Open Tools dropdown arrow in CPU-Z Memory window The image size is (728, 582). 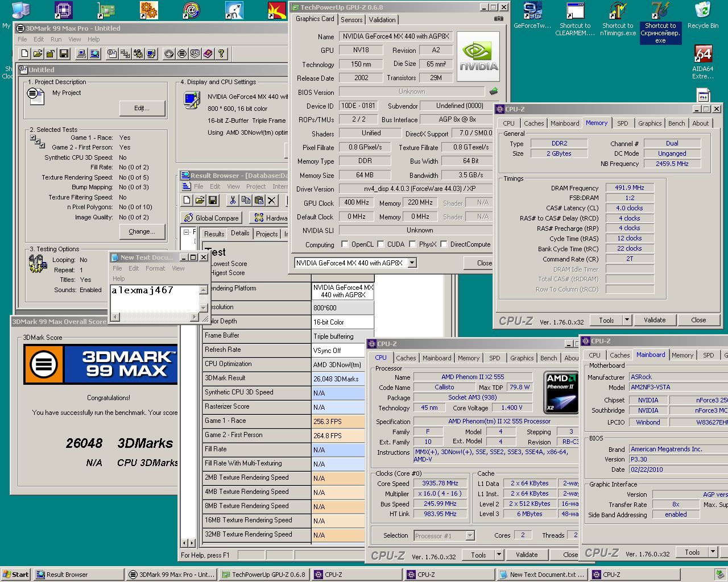[627, 320]
